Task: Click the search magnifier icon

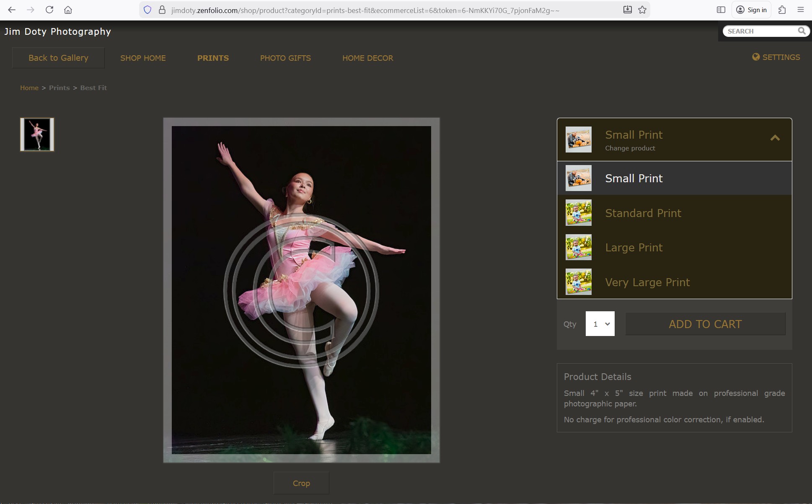Action: coord(802,31)
